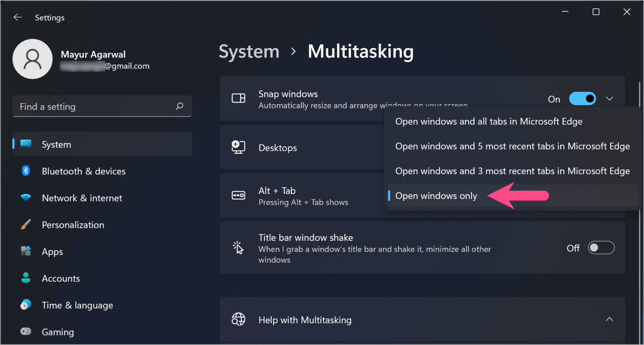Click the Gaming controller icon

26,332
